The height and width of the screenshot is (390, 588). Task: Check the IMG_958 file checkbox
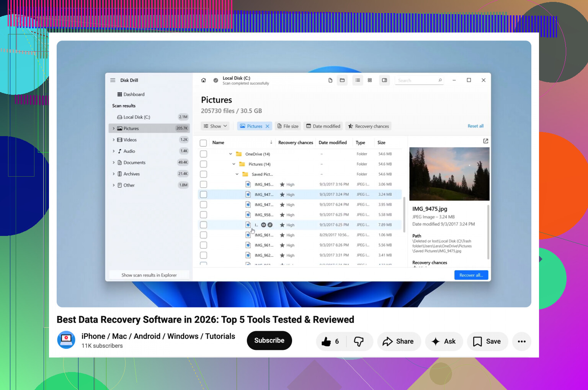point(204,215)
